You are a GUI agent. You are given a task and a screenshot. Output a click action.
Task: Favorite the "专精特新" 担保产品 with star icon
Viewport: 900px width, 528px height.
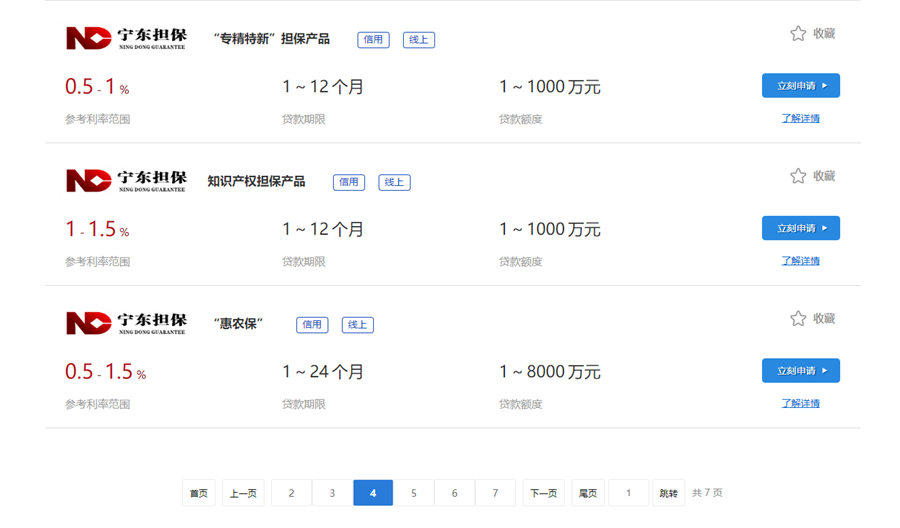click(x=798, y=33)
